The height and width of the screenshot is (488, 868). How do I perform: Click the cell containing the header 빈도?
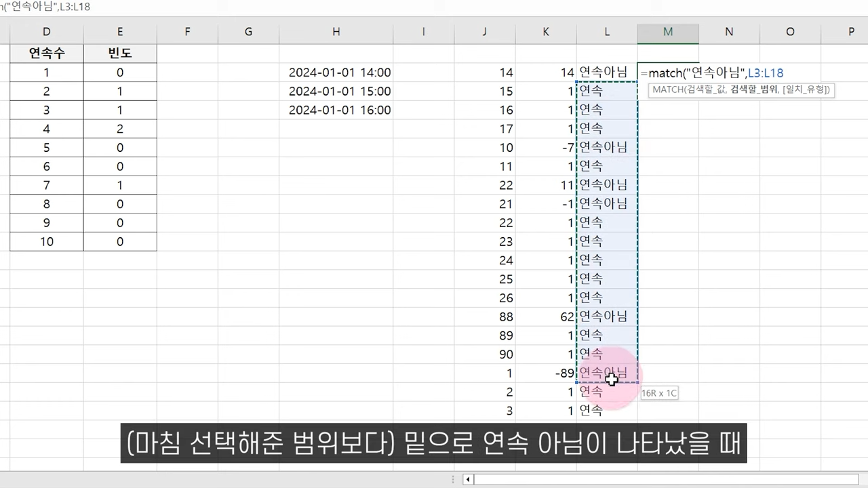point(119,53)
